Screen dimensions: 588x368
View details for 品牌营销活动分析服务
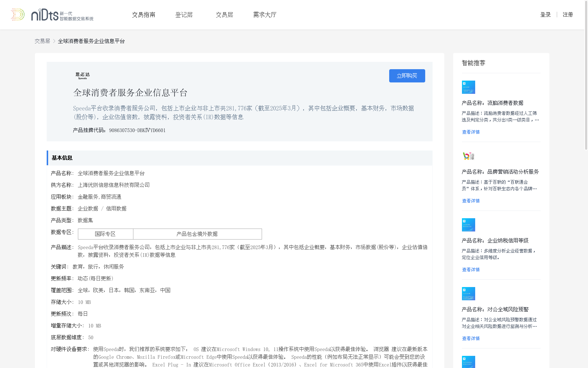pyautogui.click(x=471, y=201)
